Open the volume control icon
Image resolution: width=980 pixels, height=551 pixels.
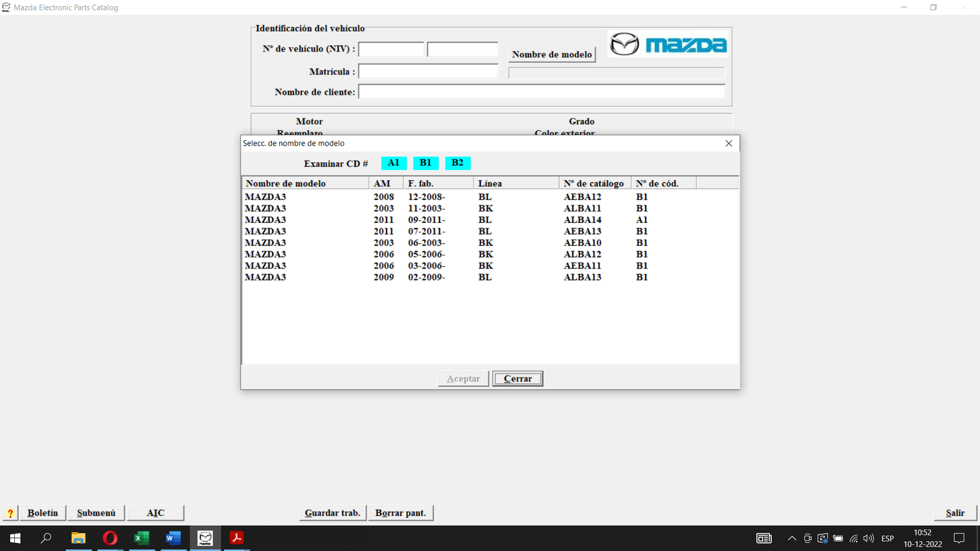click(x=869, y=538)
